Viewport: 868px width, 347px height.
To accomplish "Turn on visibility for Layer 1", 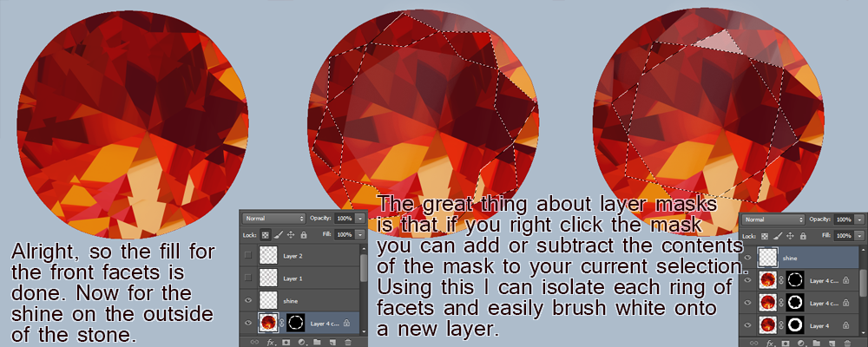I will pyautogui.click(x=249, y=278).
